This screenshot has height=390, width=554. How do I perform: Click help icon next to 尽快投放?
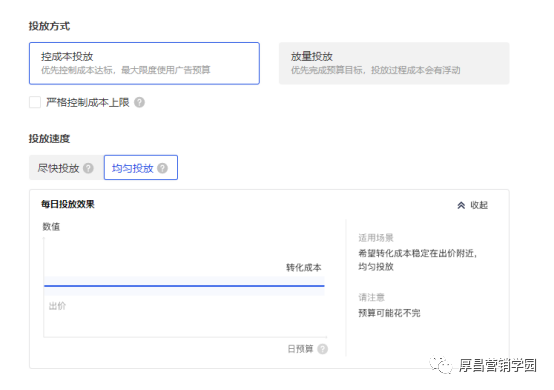88,168
